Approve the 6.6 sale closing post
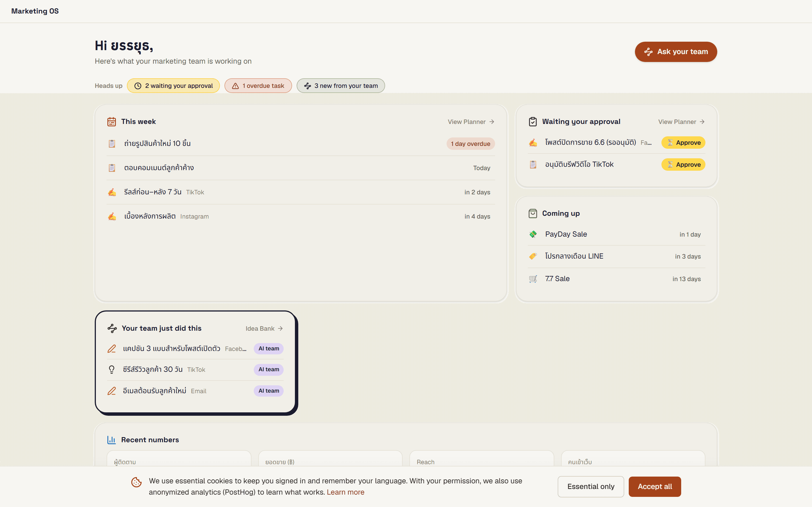The image size is (812, 507). 683,143
